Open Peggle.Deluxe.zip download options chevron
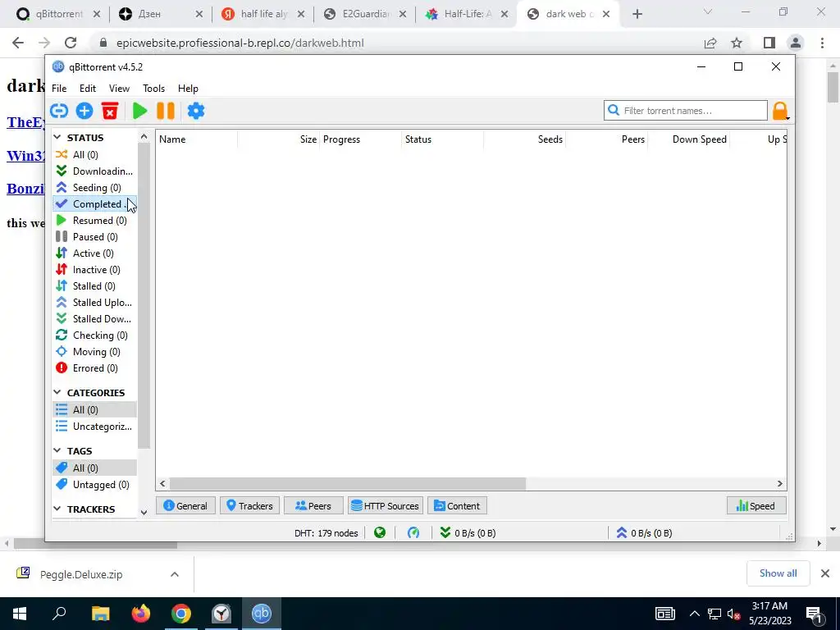Screen dimensions: 840x630 point(174,574)
